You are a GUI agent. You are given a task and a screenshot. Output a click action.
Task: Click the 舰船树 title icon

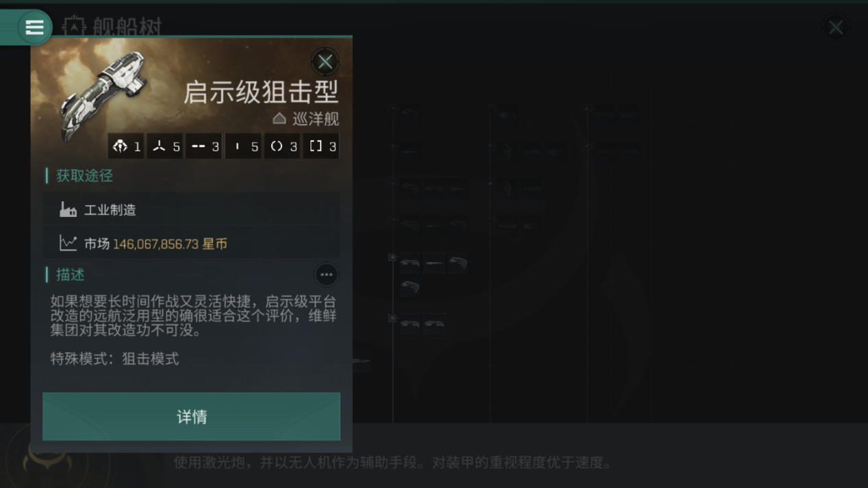tap(74, 27)
